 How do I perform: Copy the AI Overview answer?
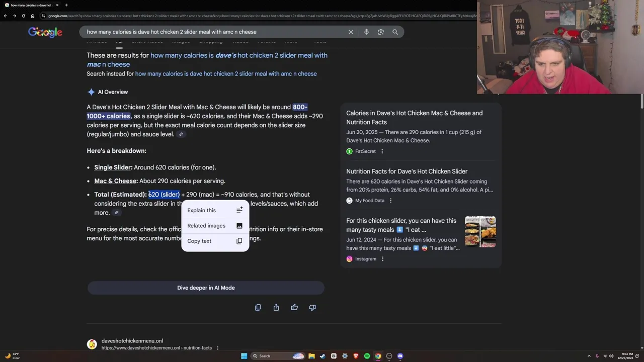pos(258,307)
